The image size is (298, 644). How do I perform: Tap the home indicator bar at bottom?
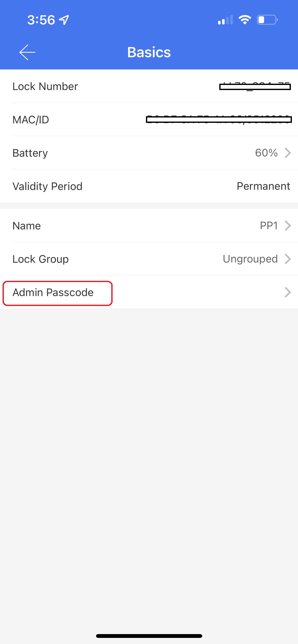click(149, 636)
